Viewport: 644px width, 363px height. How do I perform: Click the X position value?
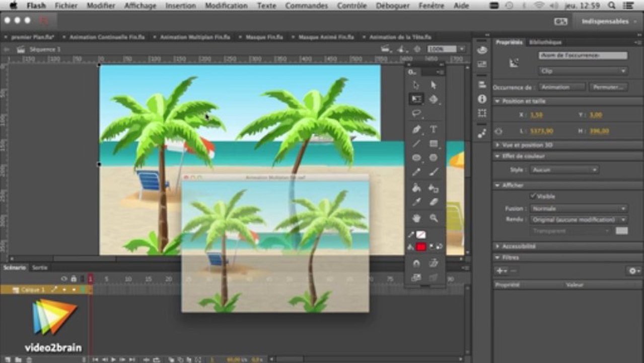coord(537,115)
